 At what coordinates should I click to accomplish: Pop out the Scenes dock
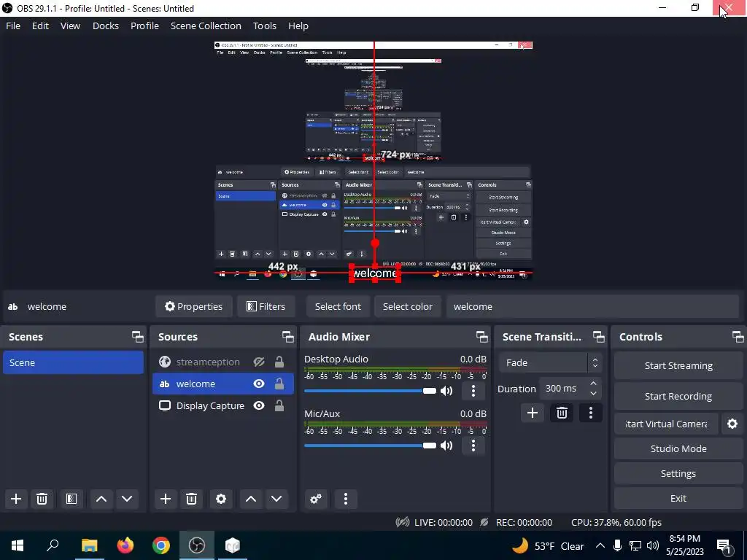[x=138, y=337]
